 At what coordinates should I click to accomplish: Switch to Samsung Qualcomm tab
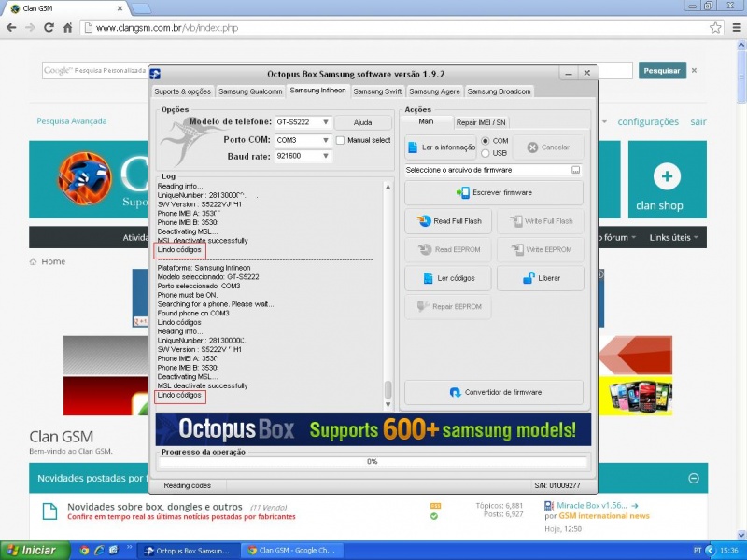pyautogui.click(x=250, y=91)
